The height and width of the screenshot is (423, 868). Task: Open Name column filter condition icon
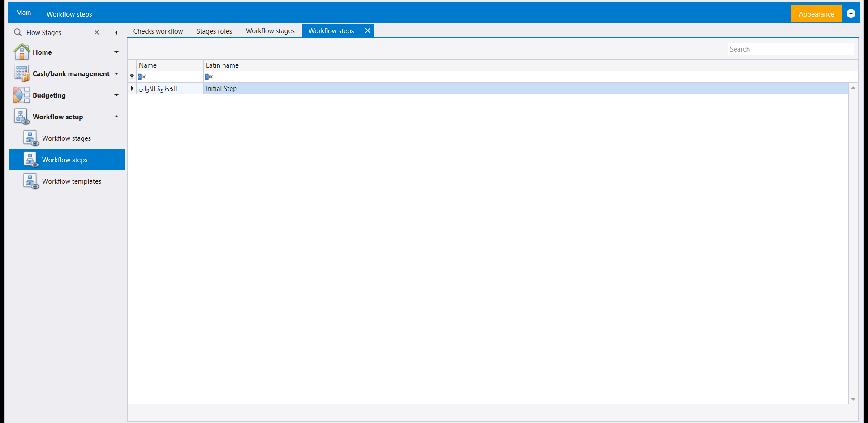142,77
